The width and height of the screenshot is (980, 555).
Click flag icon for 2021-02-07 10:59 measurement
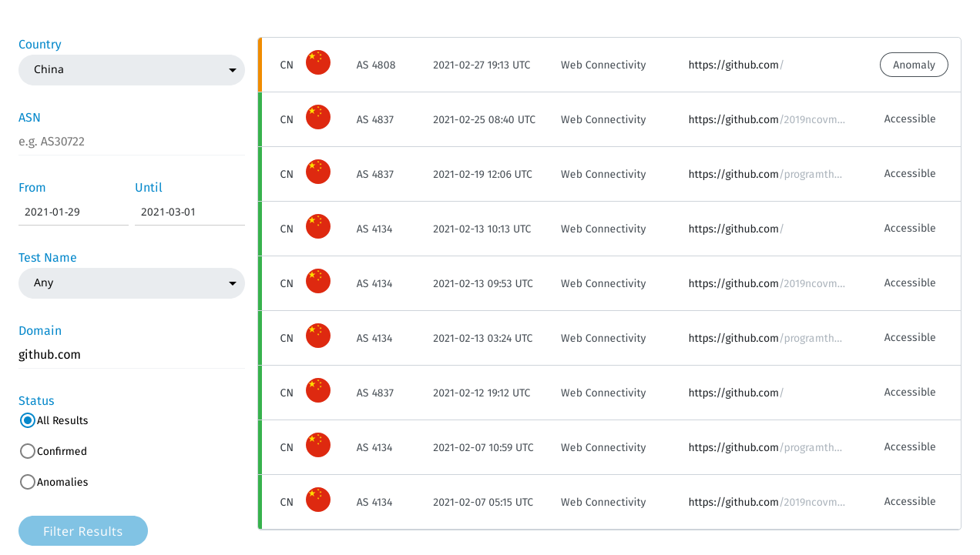point(317,446)
